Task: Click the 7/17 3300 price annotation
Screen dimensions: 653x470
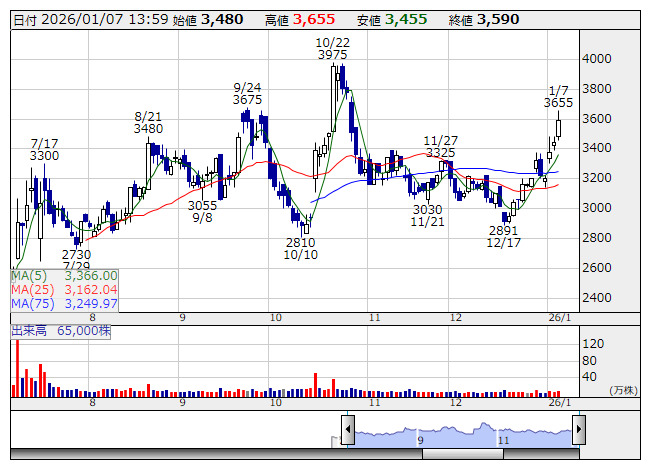Action: point(44,149)
